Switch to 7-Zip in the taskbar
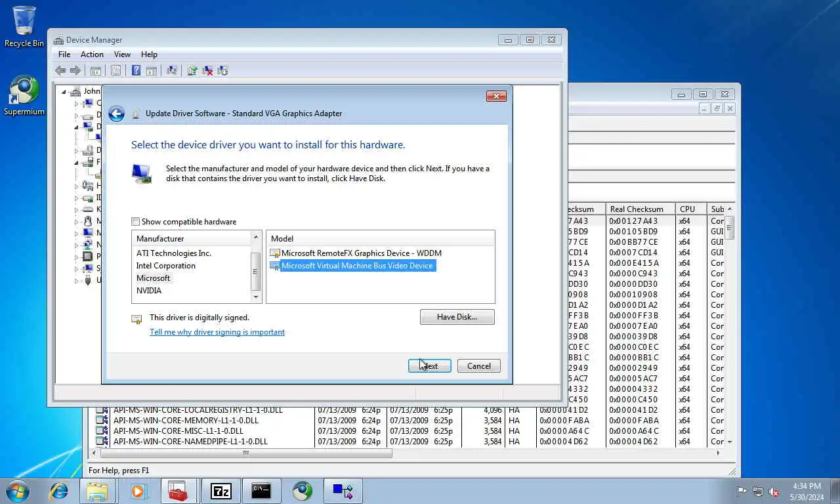Viewport: 840px width, 504px height. click(220, 491)
